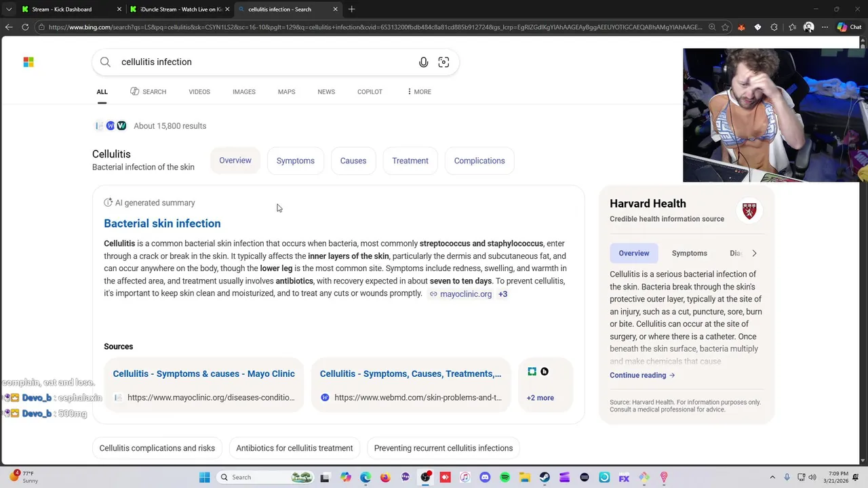
Task: Open Discord from the taskbar
Action: coord(485,477)
